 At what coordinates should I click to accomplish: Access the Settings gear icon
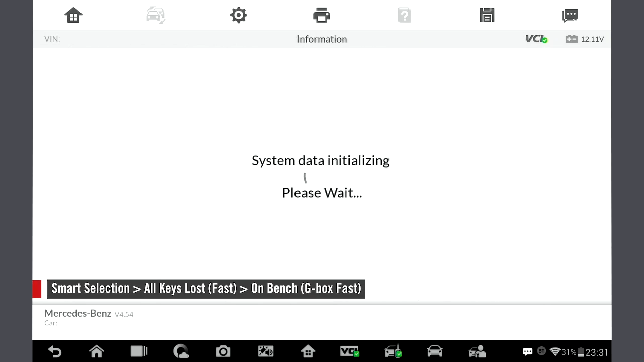click(239, 15)
